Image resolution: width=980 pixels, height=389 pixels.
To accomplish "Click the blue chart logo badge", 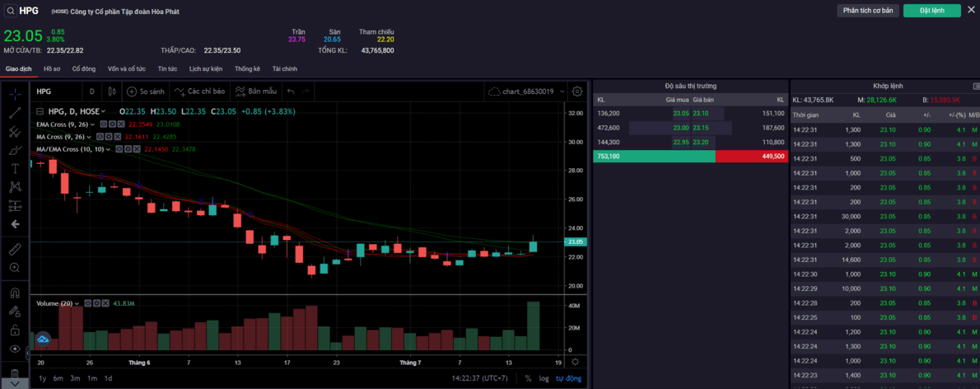I will (43, 339).
